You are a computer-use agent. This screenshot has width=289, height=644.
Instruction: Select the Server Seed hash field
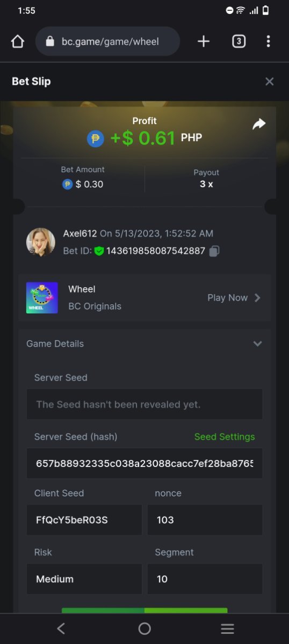[144, 463]
